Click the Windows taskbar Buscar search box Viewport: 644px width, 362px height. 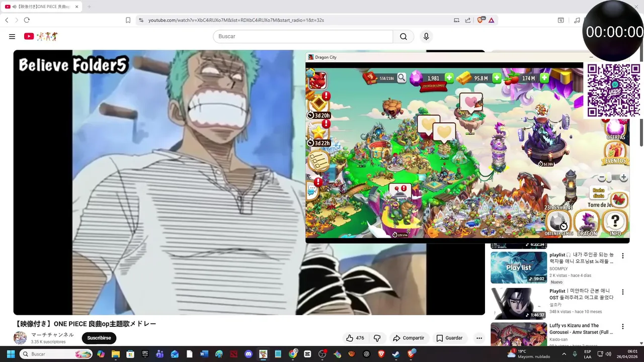[x=57, y=354]
